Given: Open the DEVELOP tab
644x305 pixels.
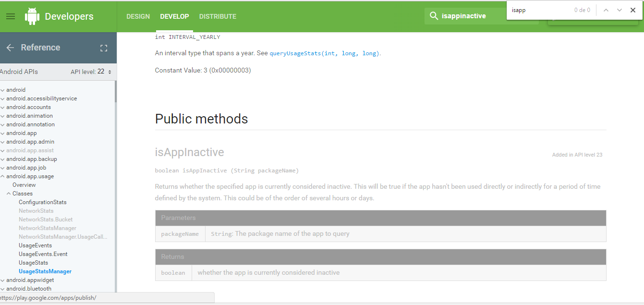Looking at the screenshot, I should (x=175, y=16).
